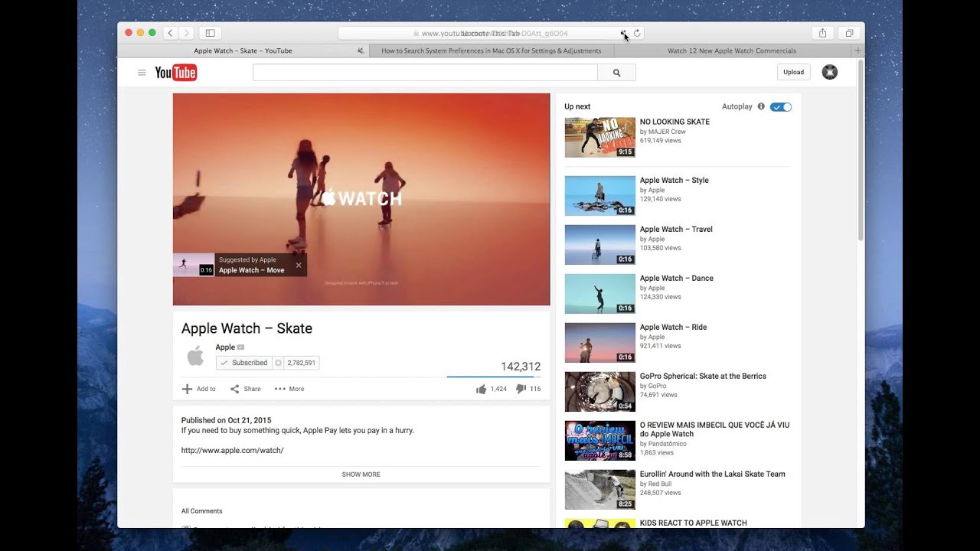Open KIDS REACT TO APPLE WATCH title
Screen dimensions: 980x551
point(693,523)
